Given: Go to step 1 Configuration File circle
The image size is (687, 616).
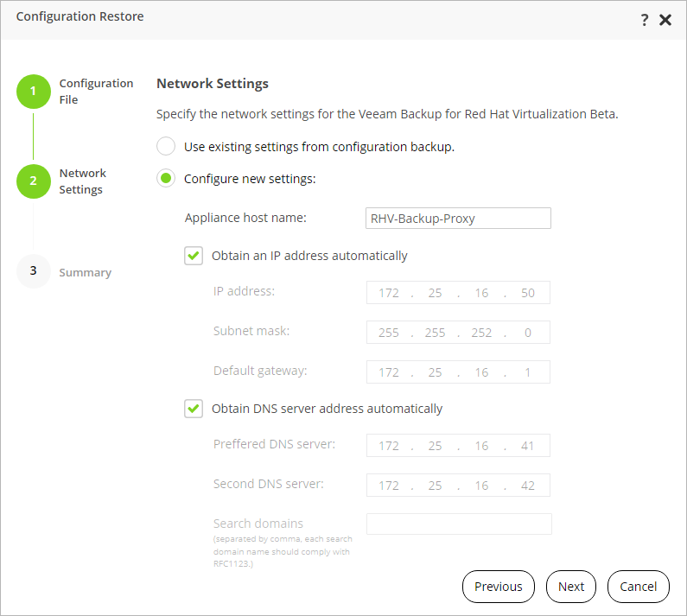Looking at the screenshot, I should point(34,91).
